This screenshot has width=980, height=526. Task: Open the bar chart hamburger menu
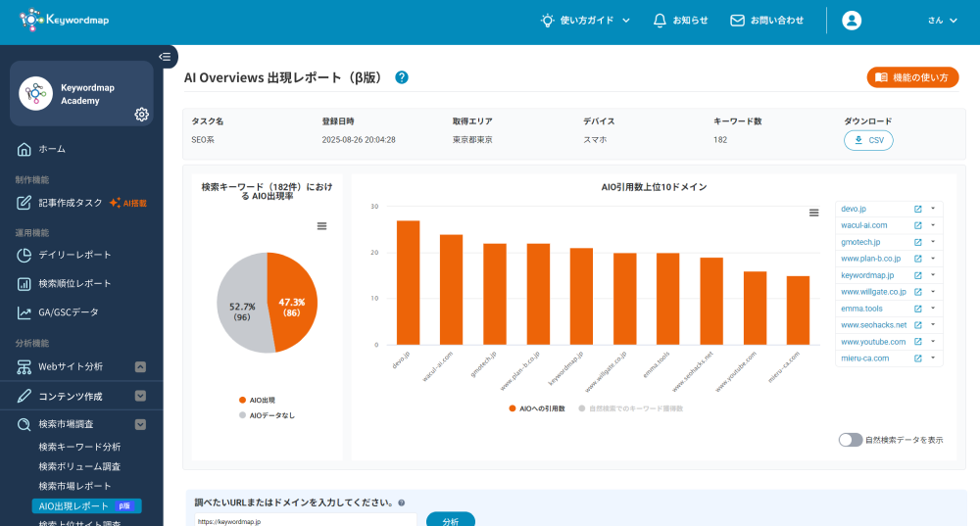813,213
